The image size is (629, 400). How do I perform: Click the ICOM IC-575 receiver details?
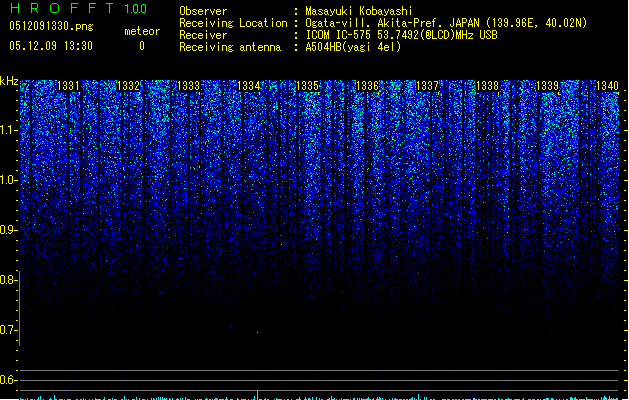(x=401, y=35)
